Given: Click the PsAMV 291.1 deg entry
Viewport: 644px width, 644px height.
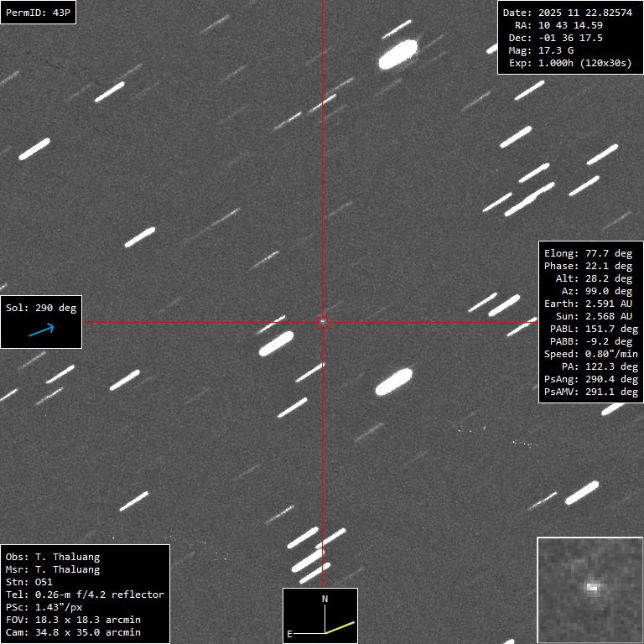Looking at the screenshot, I should (x=590, y=392).
